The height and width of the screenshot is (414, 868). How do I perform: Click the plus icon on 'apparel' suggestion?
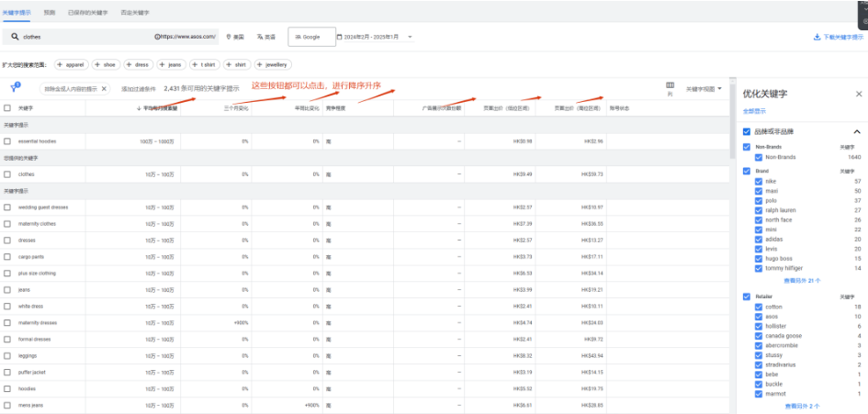pyautogui.click(x=61, y=65)
